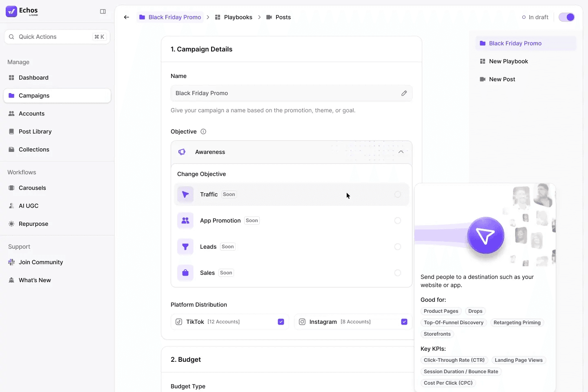
Task: Collapse the Awareness objective chevron
Action: tap(401, 152)
